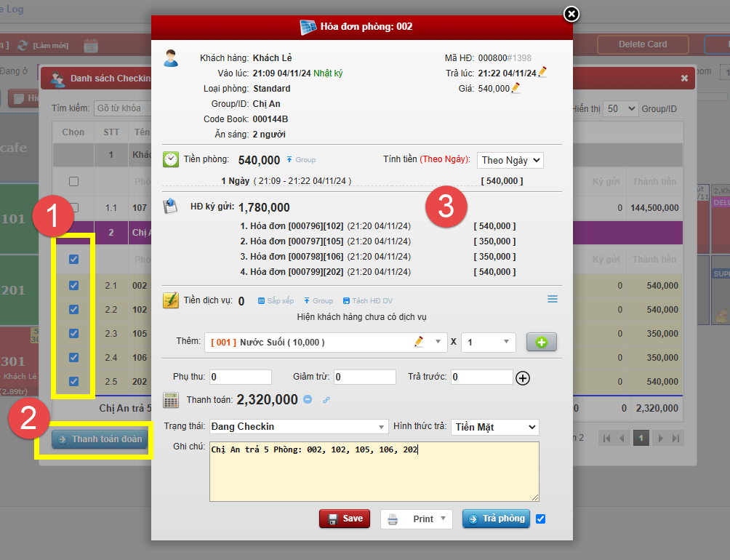The image size is (730, 560).
Task: Click Trả phòng checkout button
Action: [496, 519]
